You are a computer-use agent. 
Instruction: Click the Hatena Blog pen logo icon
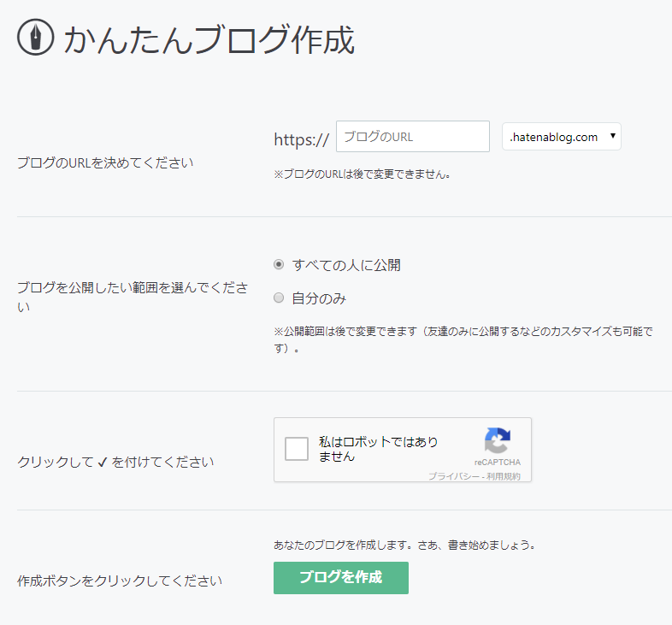(x=35, y=38)
